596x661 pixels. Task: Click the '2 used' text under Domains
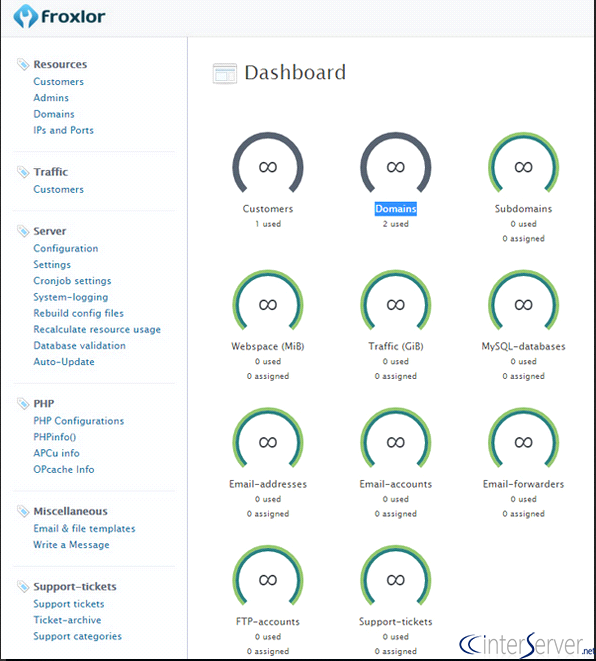(x=396, y=224)
